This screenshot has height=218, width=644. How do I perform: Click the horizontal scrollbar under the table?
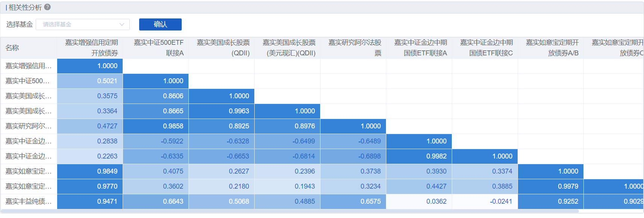click(x=290, y=211)
